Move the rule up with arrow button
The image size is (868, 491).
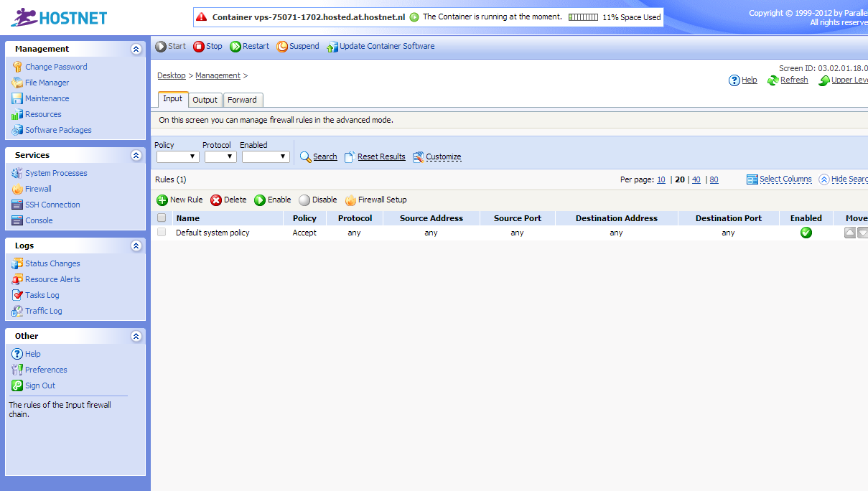(849, 233)
